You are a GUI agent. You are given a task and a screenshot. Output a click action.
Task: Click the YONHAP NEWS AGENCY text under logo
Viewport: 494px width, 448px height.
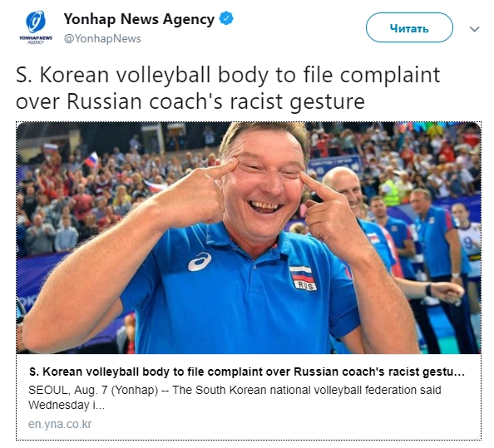36,40
